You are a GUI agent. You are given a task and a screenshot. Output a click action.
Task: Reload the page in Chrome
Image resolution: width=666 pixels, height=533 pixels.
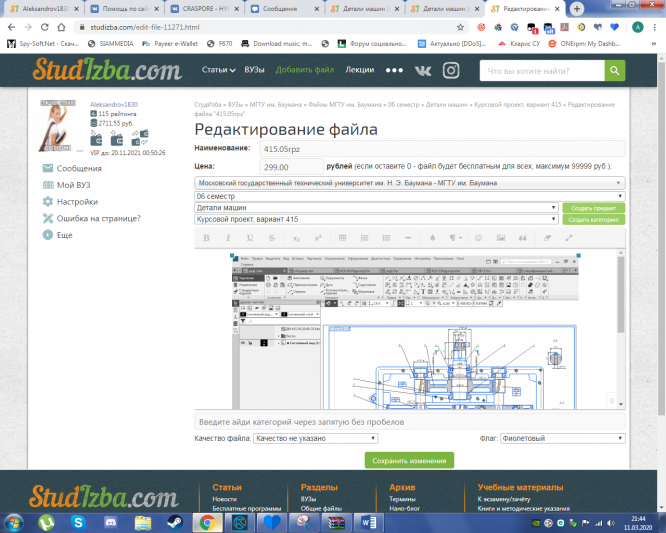point(45,27)
